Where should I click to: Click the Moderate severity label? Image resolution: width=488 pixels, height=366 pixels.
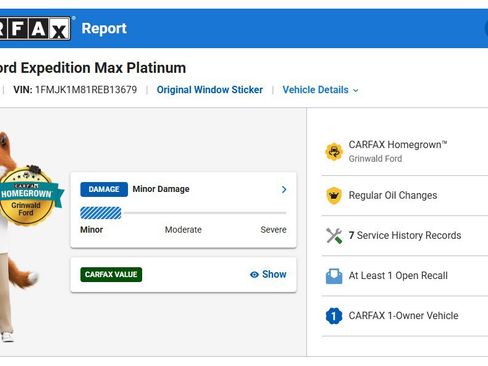[183, 230]
